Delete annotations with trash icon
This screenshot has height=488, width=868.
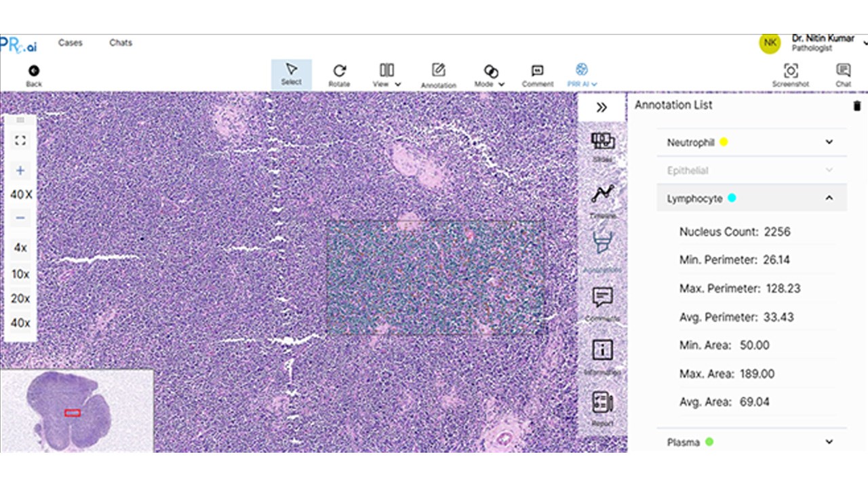857,105
